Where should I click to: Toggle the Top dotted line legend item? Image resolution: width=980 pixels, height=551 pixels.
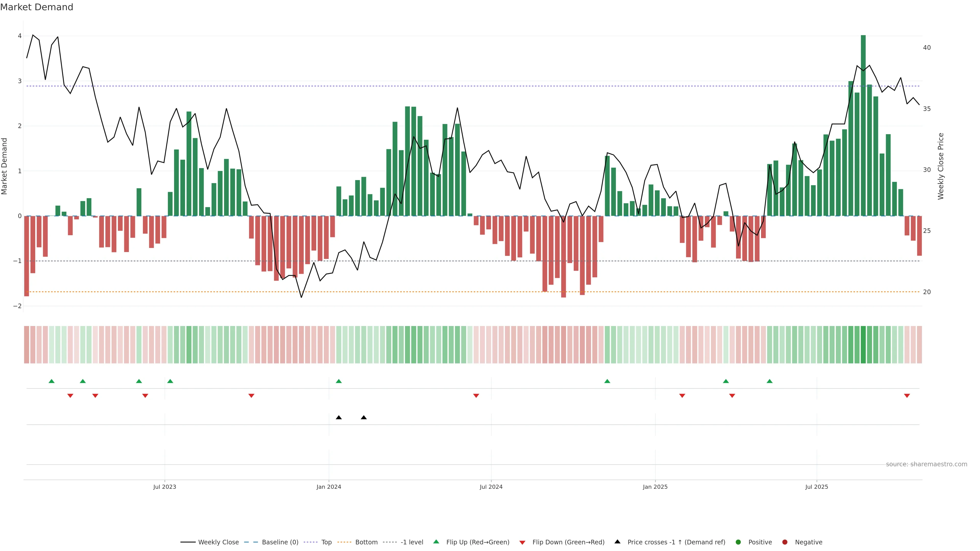[x=326, y=542]
